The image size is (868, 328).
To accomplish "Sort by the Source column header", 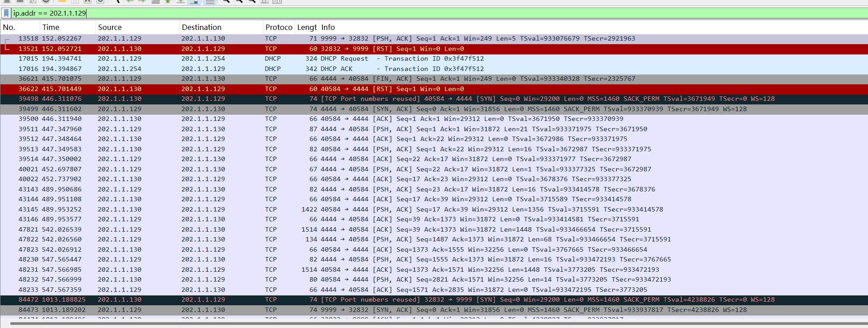I will pos(137,27).
